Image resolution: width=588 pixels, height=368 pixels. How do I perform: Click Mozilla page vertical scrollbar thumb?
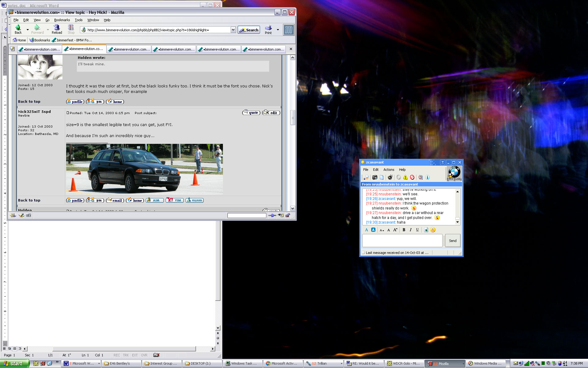pyautogui.click(x=292, y=117)
